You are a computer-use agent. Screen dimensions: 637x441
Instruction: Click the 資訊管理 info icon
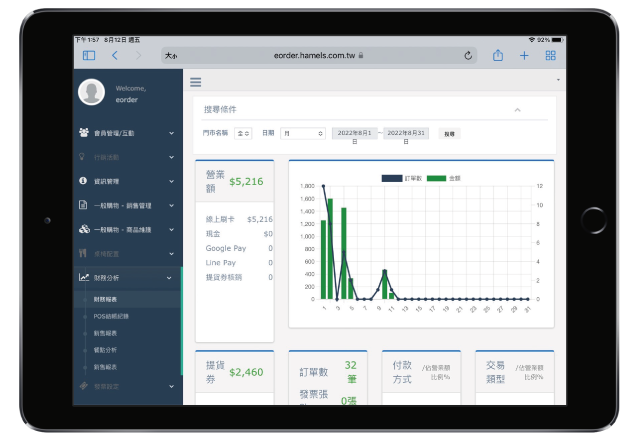tap(83, 181)
